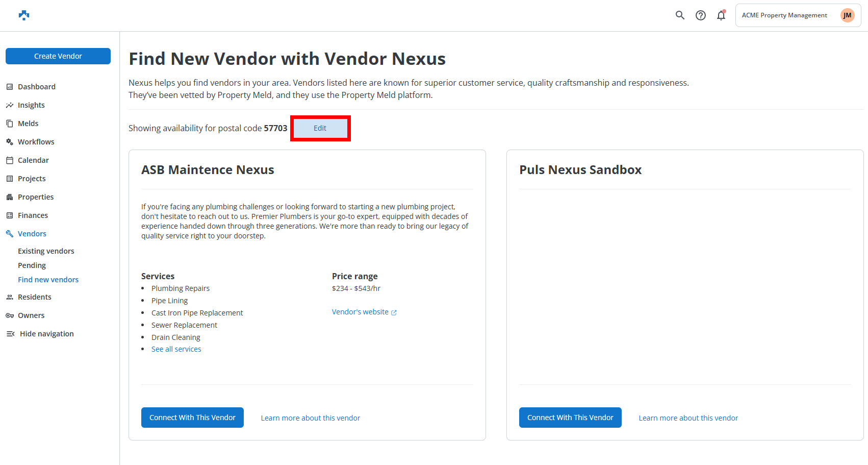Connect with Puls Nexus Sandbox vendor
The height and width of the screenshot is (465, 868).
pyautogui.click(x=570, y=418)
